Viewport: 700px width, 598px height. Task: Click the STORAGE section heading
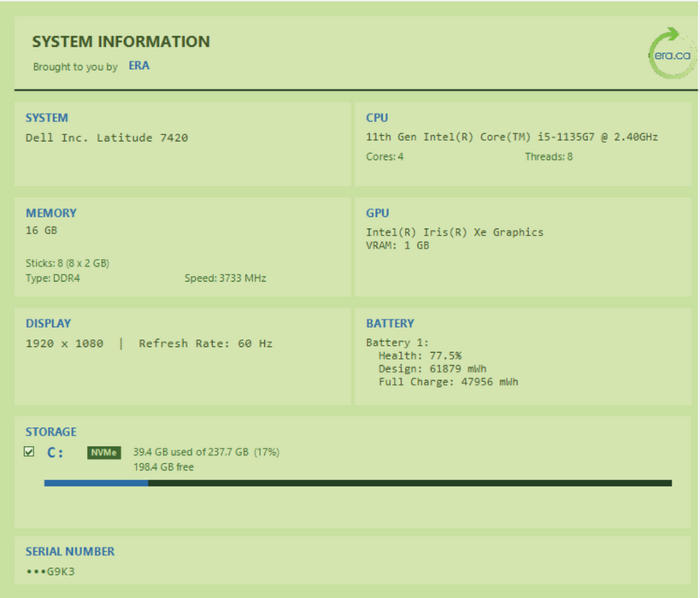coord(51,432)
